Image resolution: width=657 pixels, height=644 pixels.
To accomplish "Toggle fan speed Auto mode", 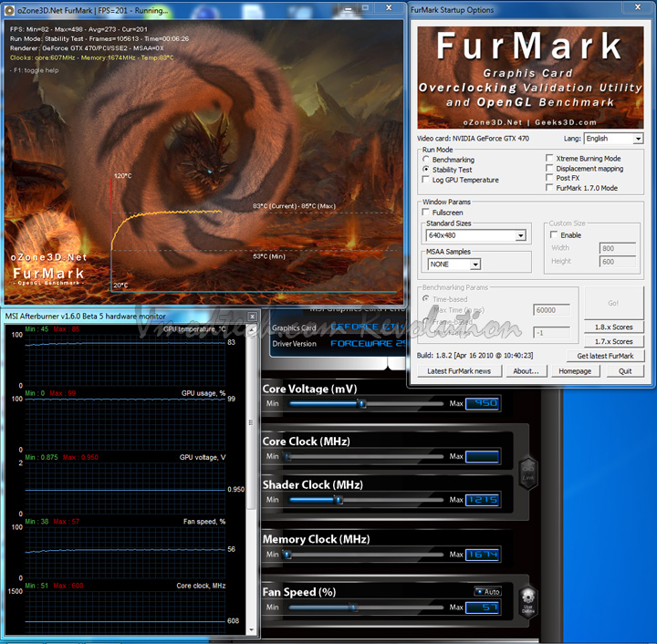I will point(488,592).
